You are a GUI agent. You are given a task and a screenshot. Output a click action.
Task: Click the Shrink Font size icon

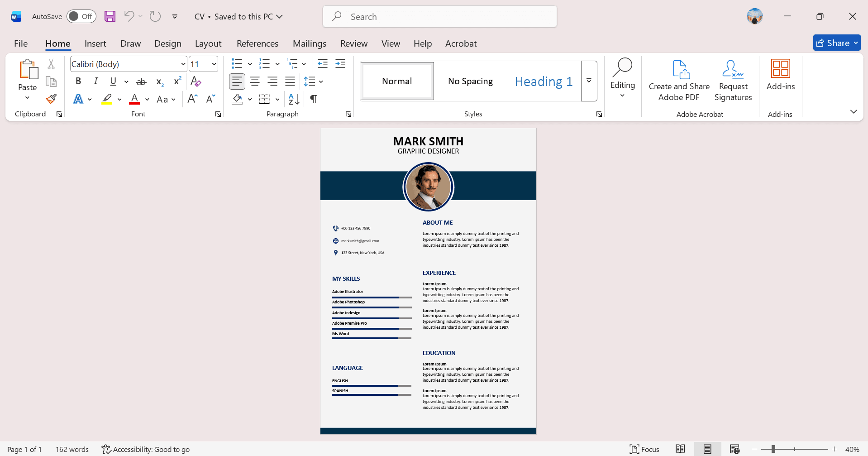click(210, 99)
